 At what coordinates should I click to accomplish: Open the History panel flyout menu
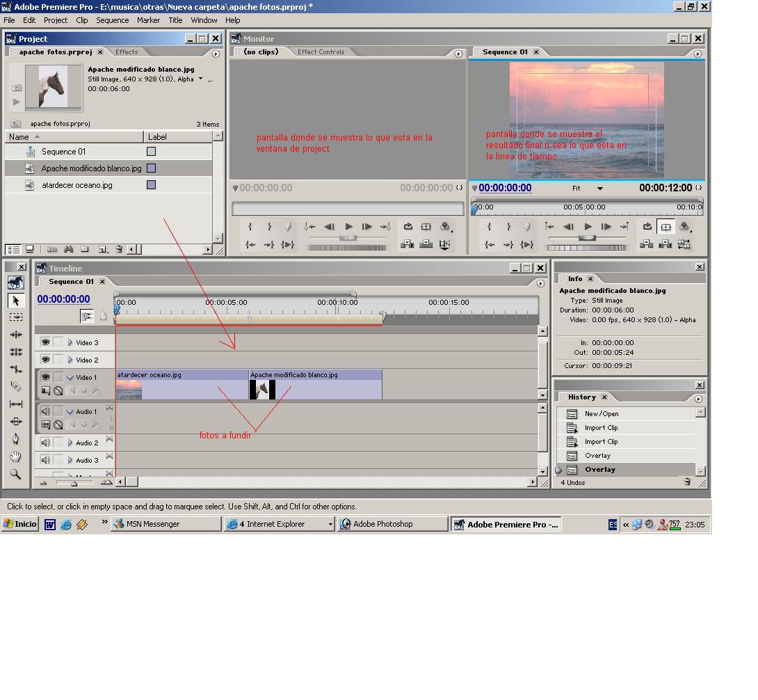coord(698,399)
